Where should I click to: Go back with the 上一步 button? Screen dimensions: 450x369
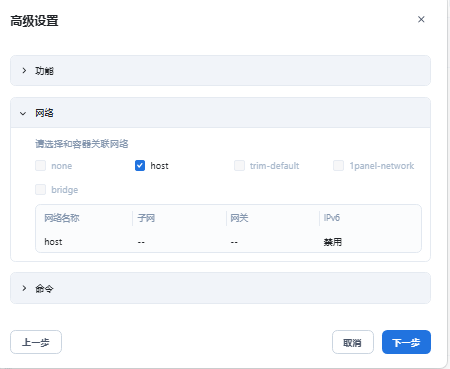tap(36, 342)
